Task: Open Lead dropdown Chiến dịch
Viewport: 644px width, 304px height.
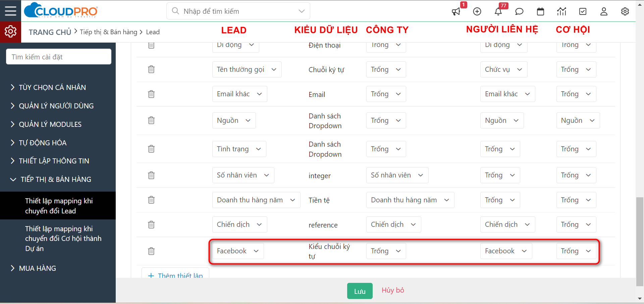Action: pyautogui.click(x=239, y=224)
